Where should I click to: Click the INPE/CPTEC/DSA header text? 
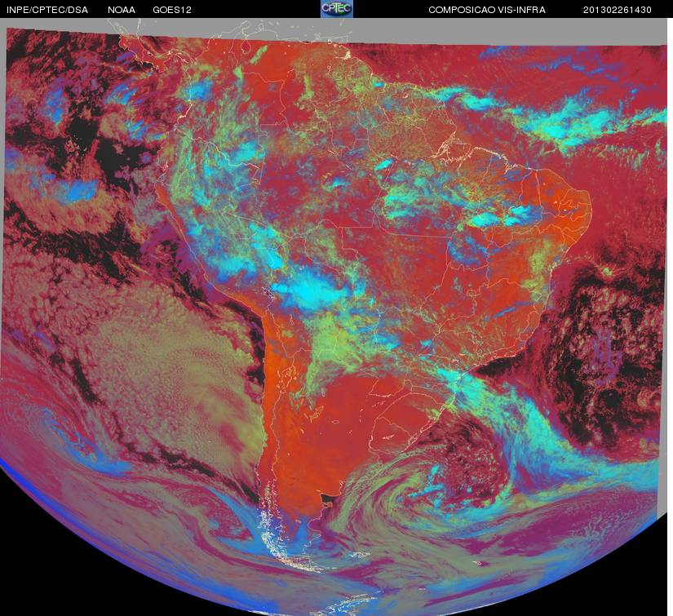click(47, 10)
